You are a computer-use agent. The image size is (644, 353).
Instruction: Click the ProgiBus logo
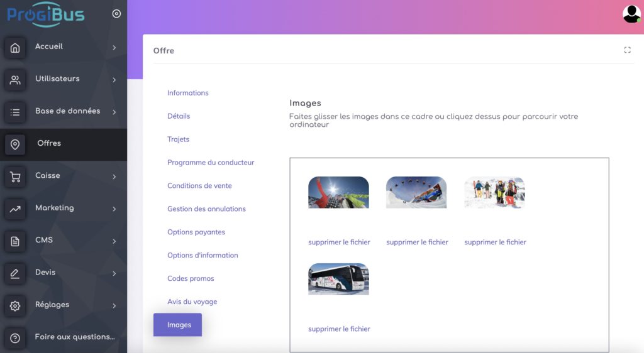coord(45,14)
